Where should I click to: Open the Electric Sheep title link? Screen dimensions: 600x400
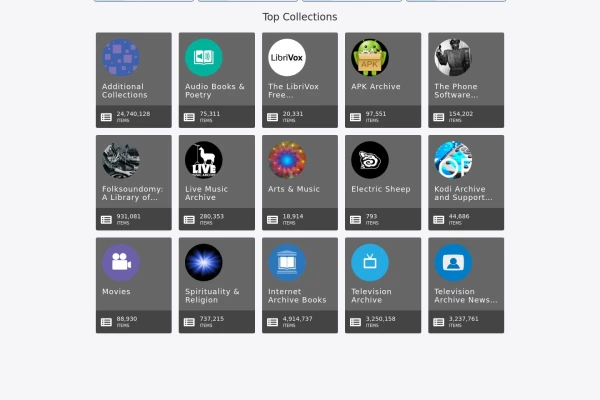tap(381, 189)
